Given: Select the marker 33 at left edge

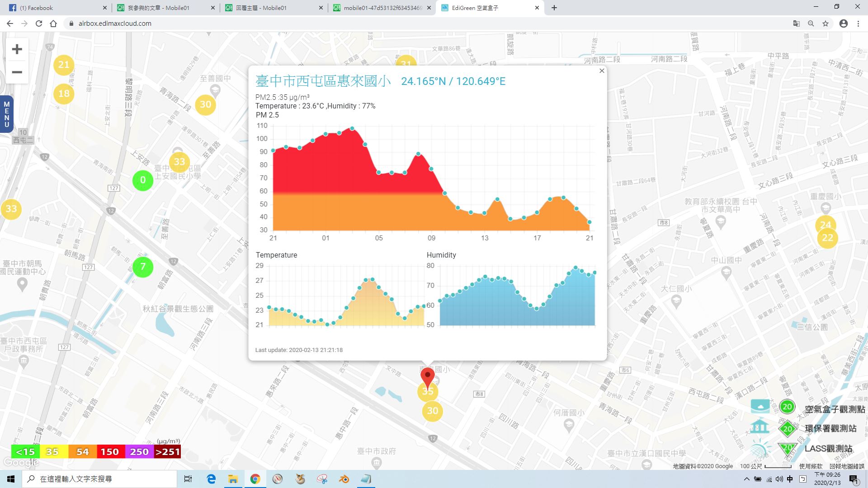Looking at the screenshot, I should tap(11, 209).
